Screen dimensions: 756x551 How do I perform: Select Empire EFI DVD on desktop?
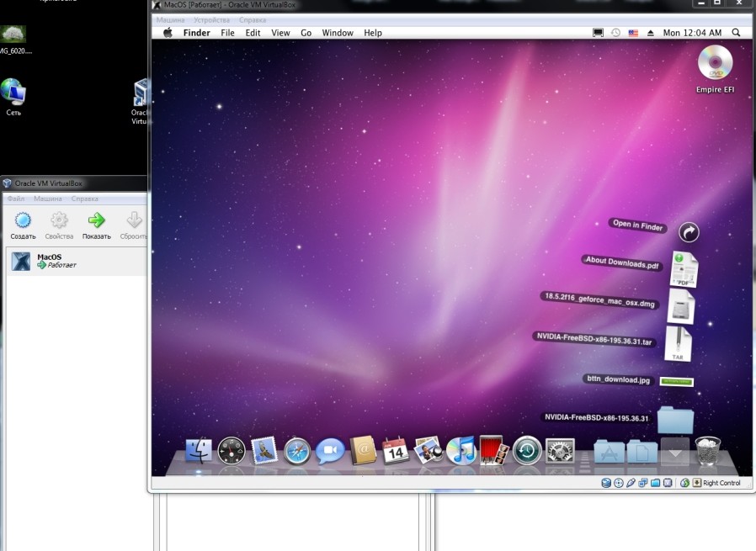click(715, 69)
